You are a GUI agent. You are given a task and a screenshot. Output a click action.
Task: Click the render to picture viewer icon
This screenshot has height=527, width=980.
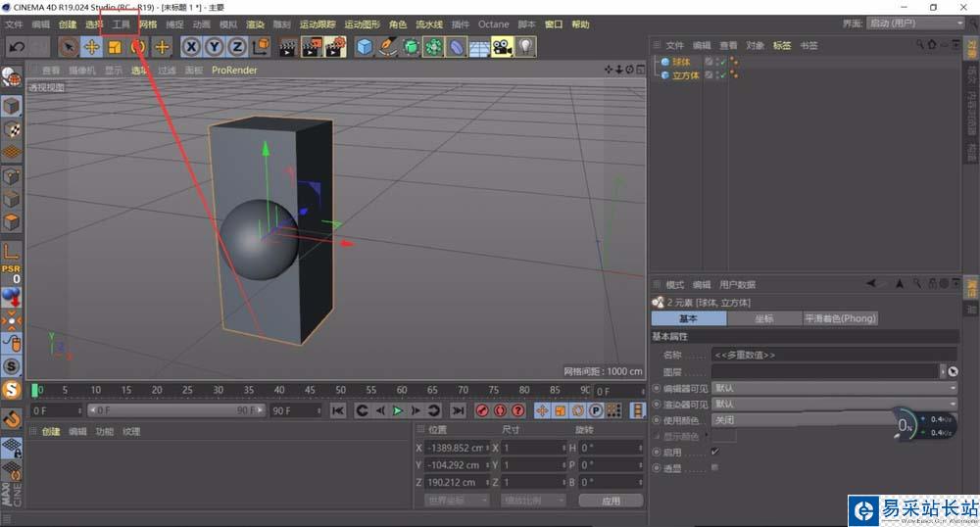[313, 46]
